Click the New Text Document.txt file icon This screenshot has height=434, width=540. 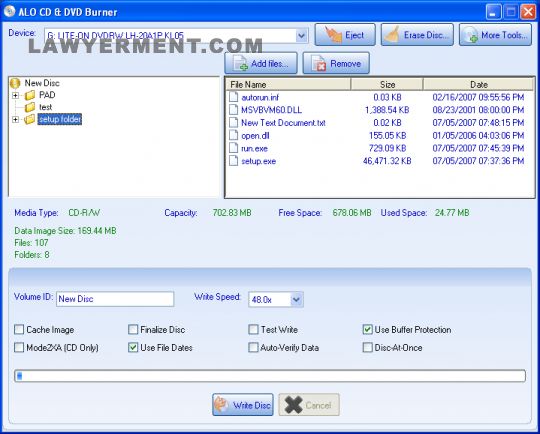click(x=233, y=122)
